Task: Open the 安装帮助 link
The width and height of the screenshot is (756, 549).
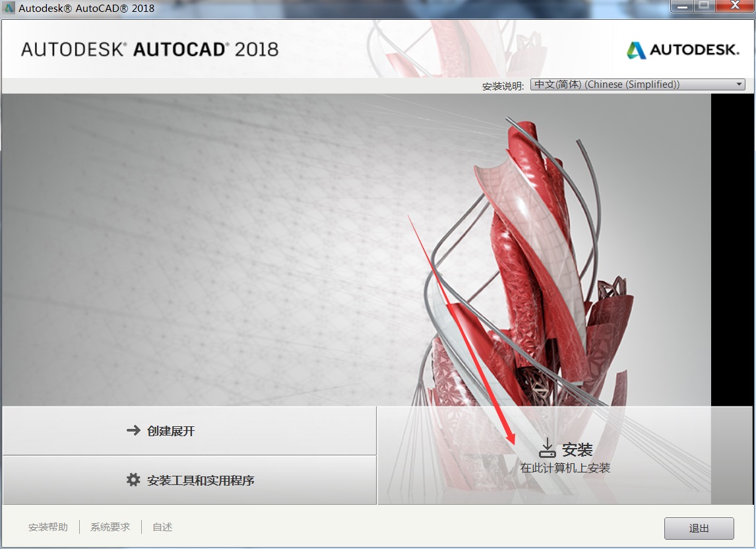Action: (x=47, y=527)
